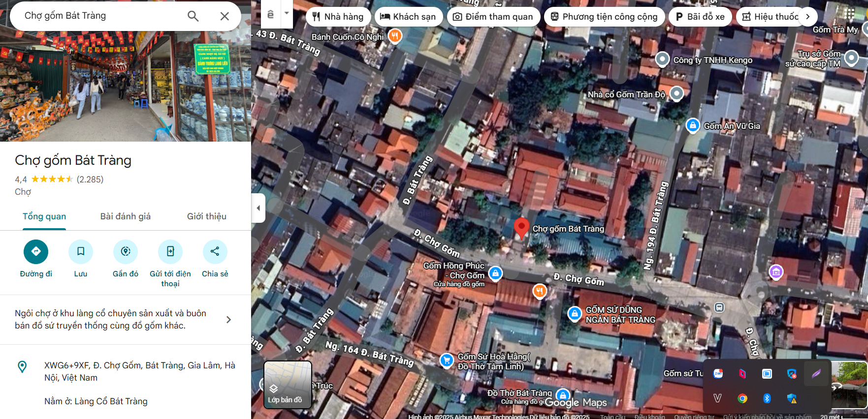Switch to the Tổng quan tab

pos(44,216)
